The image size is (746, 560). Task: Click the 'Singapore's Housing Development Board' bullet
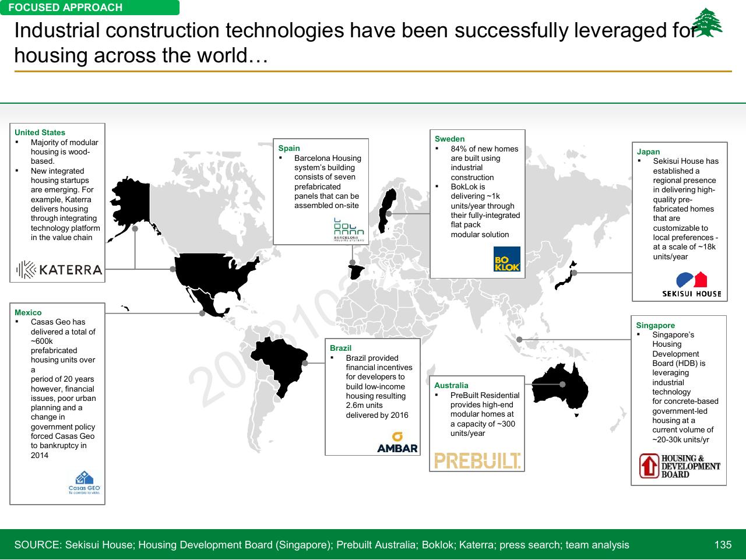[x=685, y=387]
